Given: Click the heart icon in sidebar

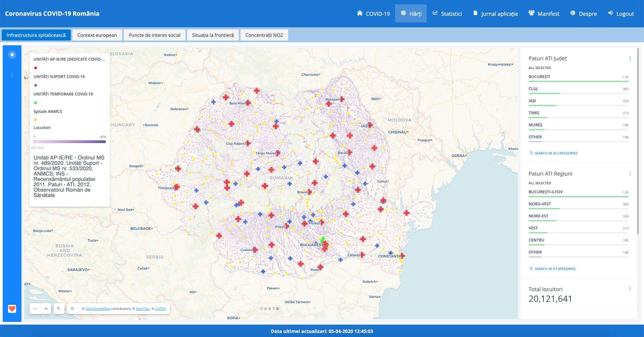Looking at the screenshot, I should [x=12, y=309].
